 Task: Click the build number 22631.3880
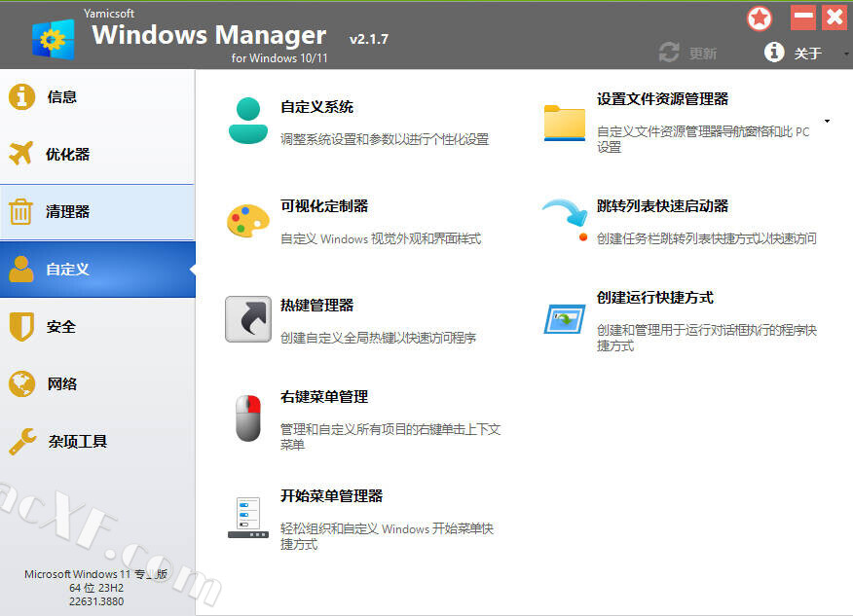(96, 601)
